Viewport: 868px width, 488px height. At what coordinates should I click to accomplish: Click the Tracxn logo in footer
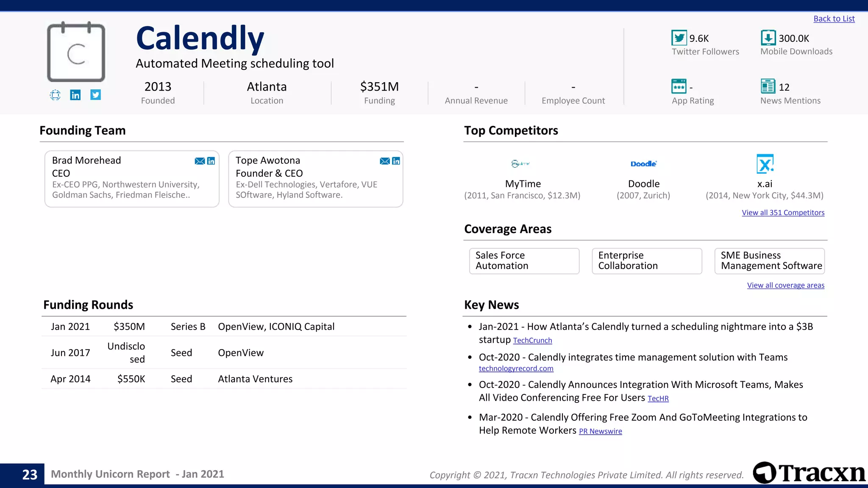(x=810, y=473)
